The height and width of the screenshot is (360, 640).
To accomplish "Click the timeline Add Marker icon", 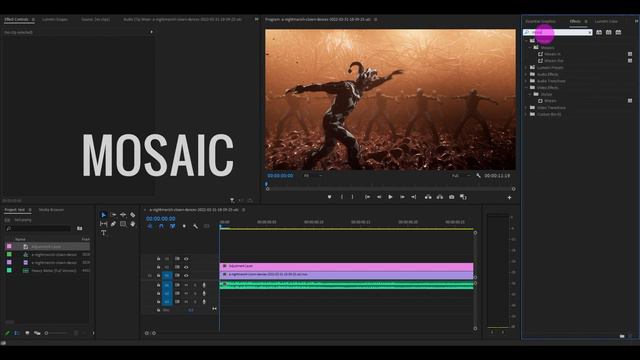I will [x=184, y=226].
